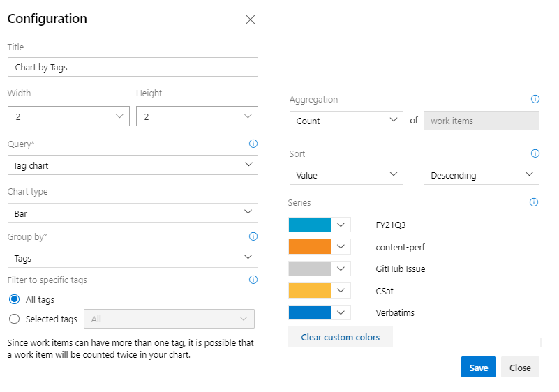
Task: Click the Group by info icon
Action: [253, 236]
